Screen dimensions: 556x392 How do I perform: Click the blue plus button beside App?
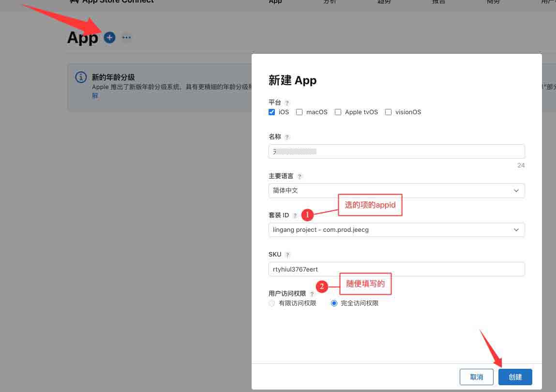pyautogui.click(x=110, y=37)
